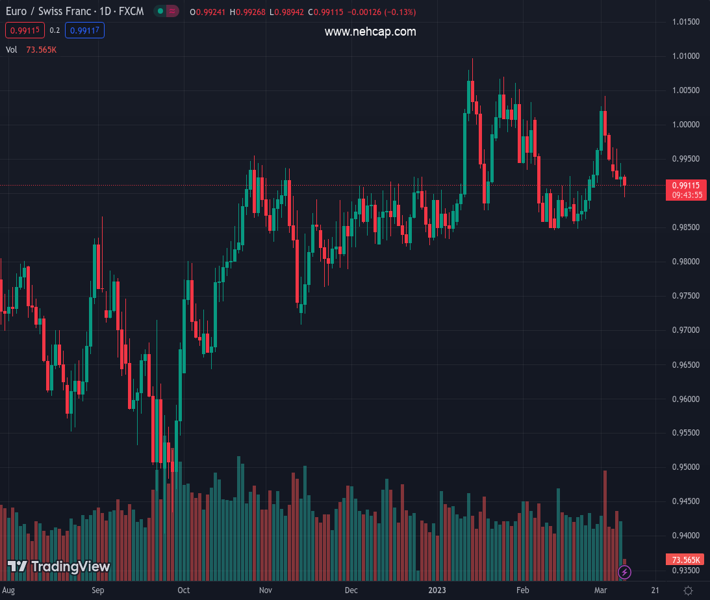Open chart settings gear in bottom-right corner
710x600 pixels.
point(686,591)
